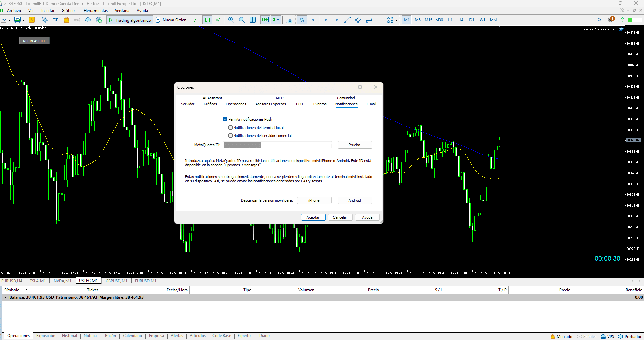The height and width of the screenshot is (340, 644).
Task: Open the toolbar search magnifier
Action: tap(599, 20)
